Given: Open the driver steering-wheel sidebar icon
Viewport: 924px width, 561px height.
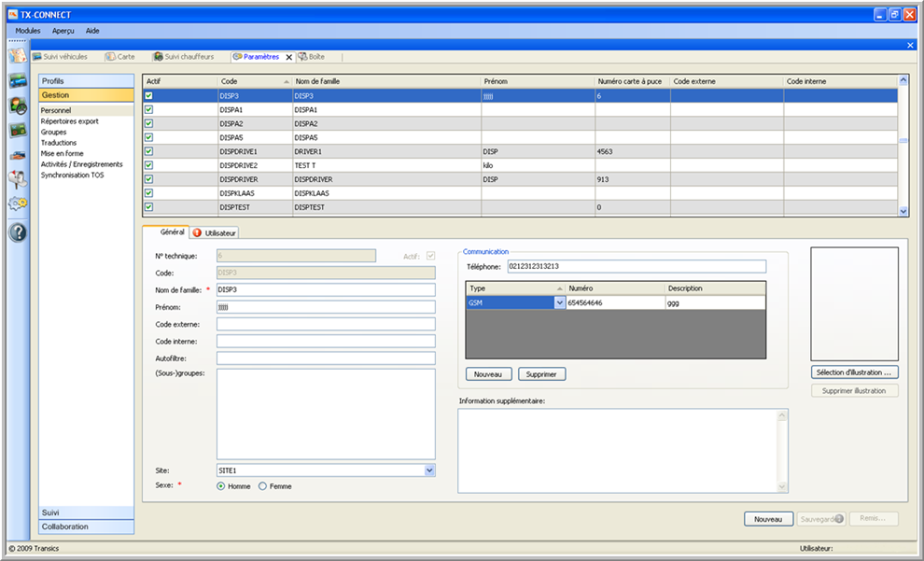Looking at the screenshot, I should (17, 105).
